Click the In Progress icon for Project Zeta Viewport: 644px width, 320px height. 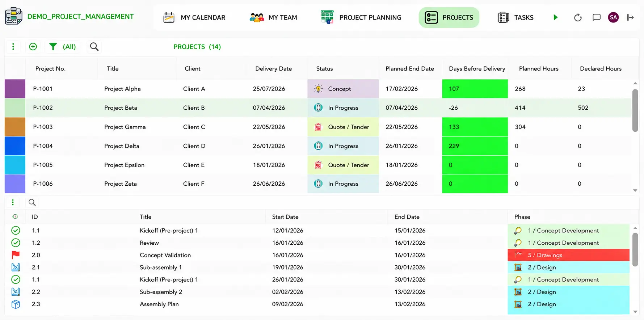click(318, 184)
